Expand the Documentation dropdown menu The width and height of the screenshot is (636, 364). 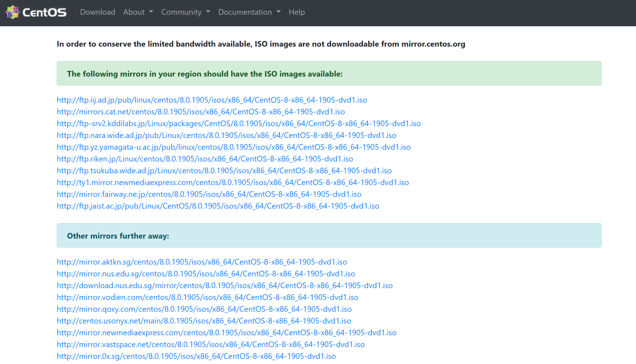[x=249, y=12]
